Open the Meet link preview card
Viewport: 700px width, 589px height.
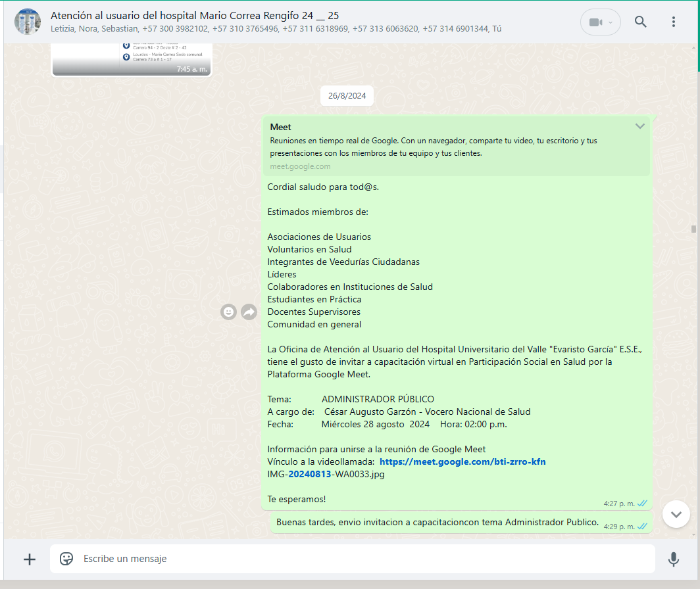457,147
